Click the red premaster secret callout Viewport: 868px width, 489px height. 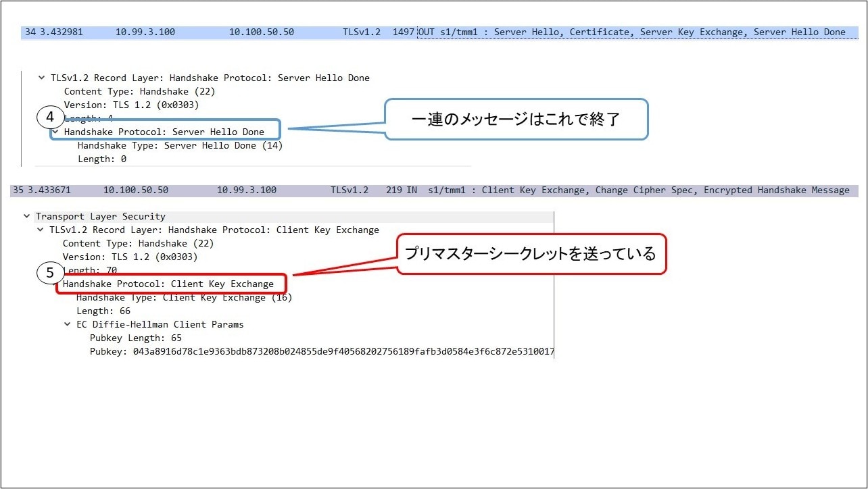(531, 254)
